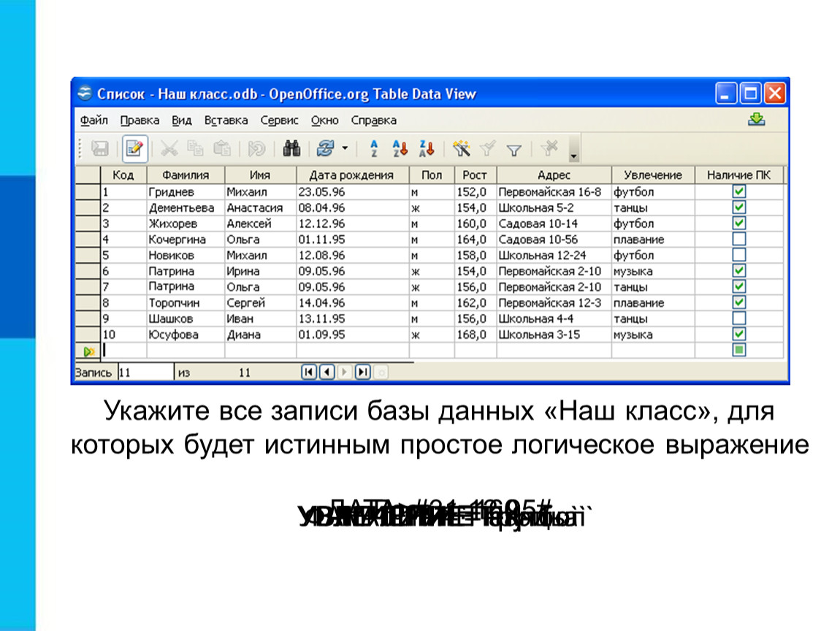Click the Cut scissors icon
The height and width of the screenshot is (631, 840).
point(169,148)
